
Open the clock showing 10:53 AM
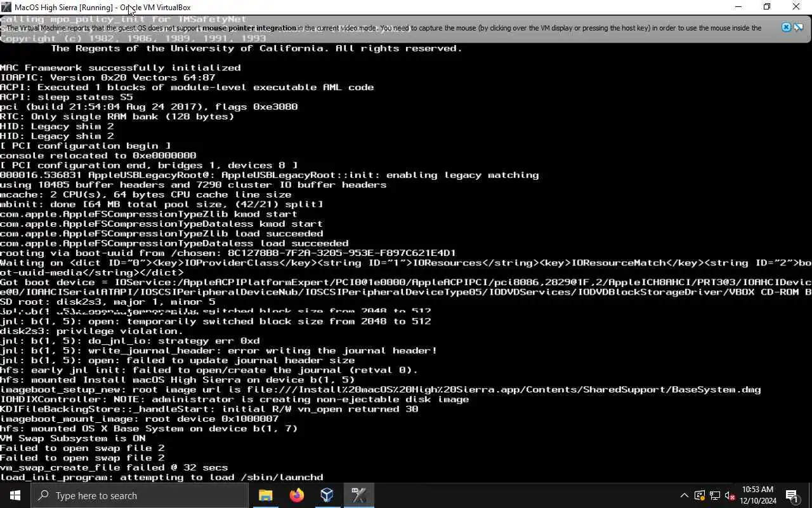[x=757, y=495]
